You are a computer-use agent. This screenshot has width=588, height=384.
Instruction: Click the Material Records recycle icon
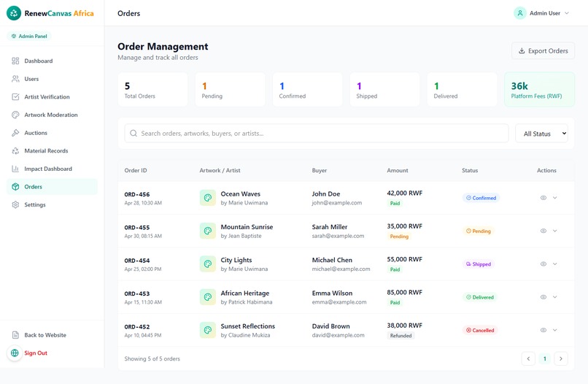tap(15, 151)
